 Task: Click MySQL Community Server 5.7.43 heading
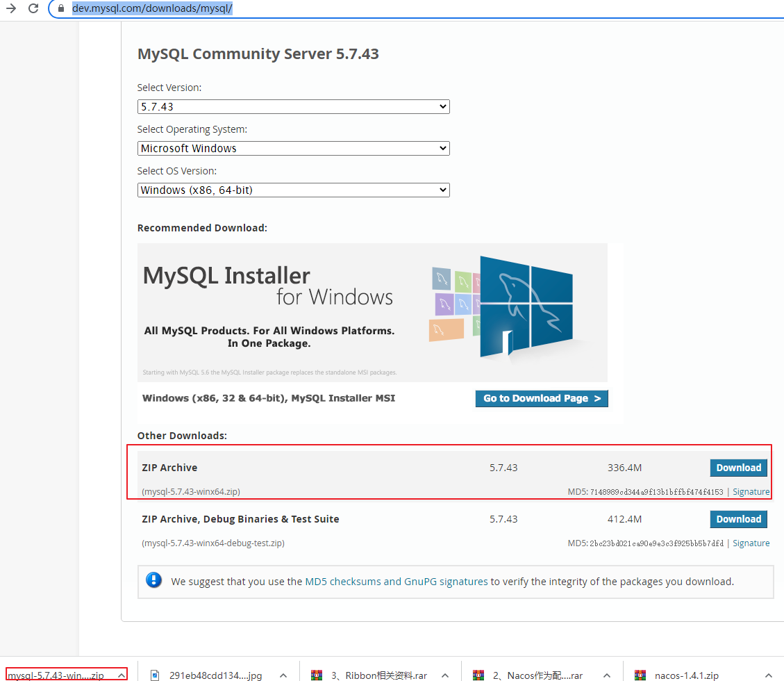[x=258, y=54]
